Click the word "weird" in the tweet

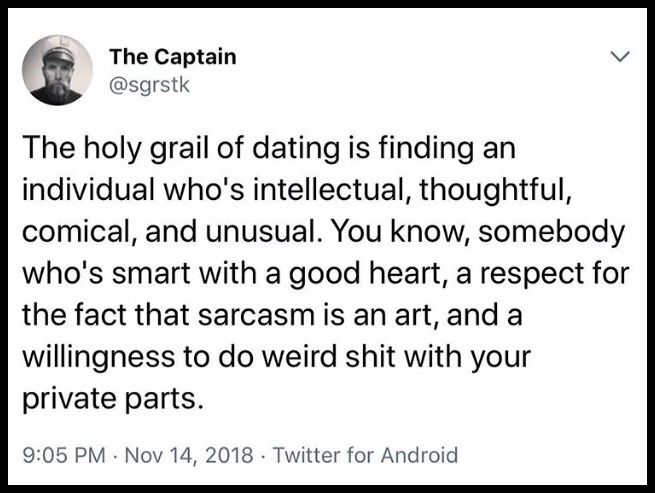(300, 356)
